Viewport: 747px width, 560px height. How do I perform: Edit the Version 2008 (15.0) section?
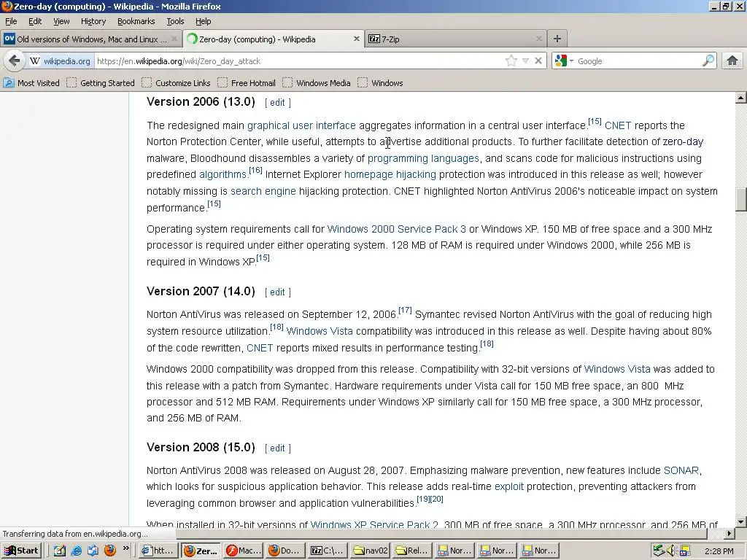(277, 448)
